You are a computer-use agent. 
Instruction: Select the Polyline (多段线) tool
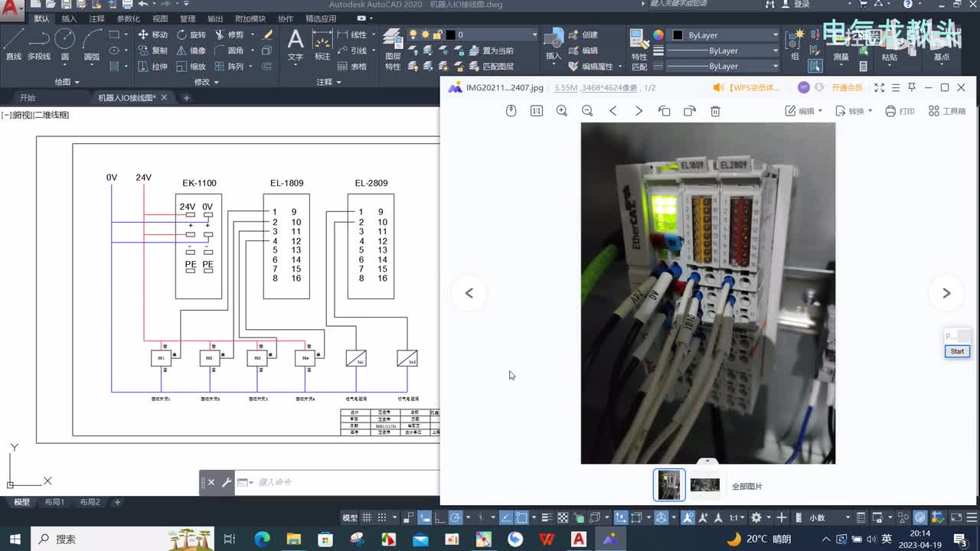(x=39, y=44)
